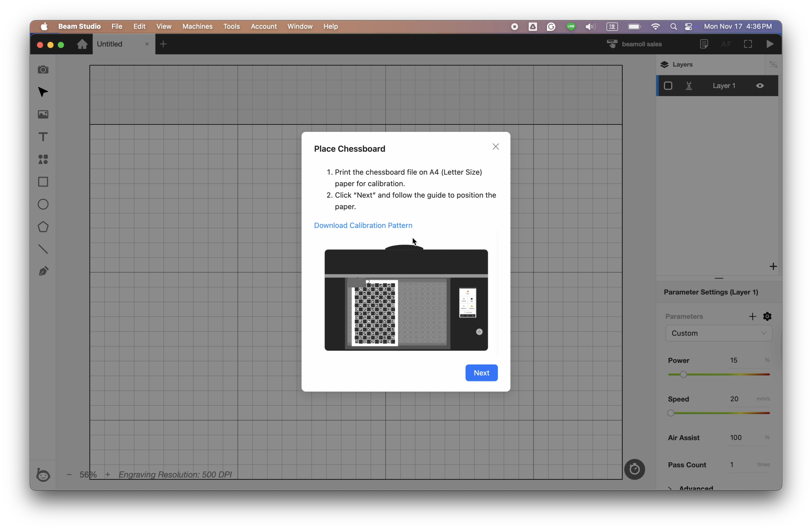This screenshot has width=812, height=530.
Task: Add a new layer with plus
Action: [x=773, y=266]
